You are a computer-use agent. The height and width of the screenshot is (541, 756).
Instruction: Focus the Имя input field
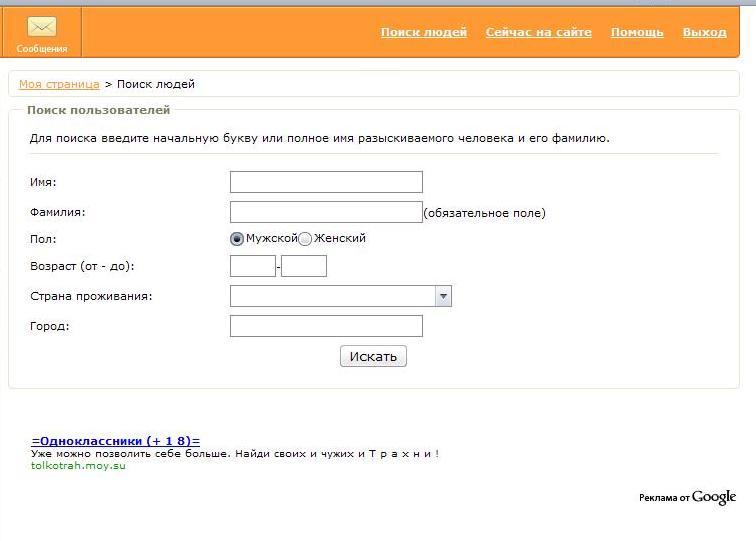click(326, 182)
